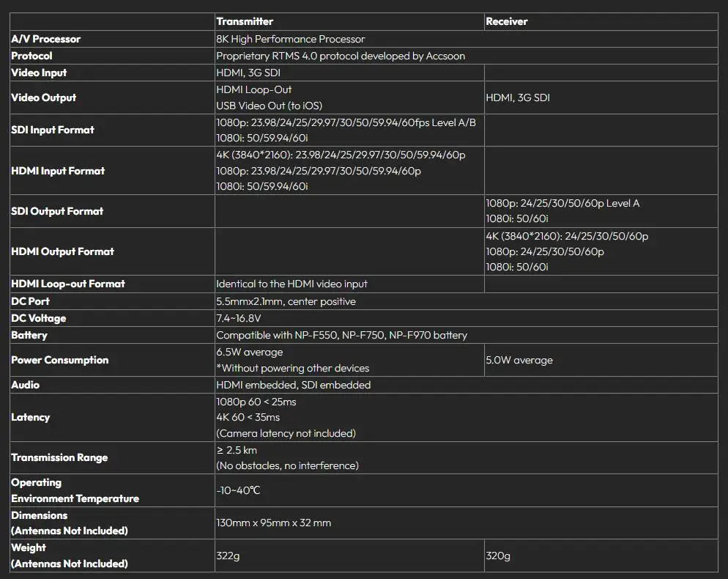This screenshot has width=728, height=579.
Task: Select the Audio row label
Action: pyautogui.click(x=26, y=385)
